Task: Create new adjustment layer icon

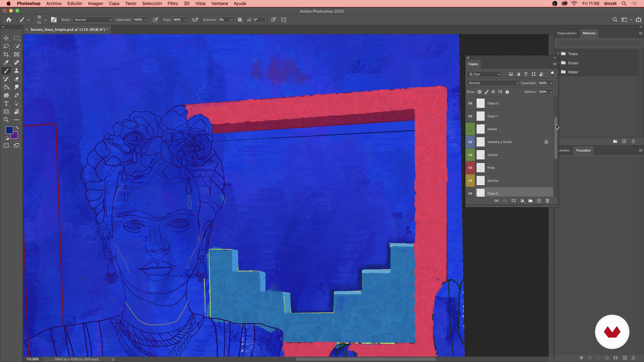Action: [522, 201]
